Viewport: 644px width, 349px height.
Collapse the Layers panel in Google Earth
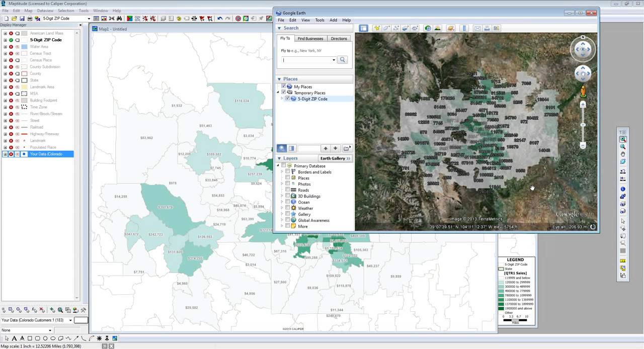click(279, 158)
